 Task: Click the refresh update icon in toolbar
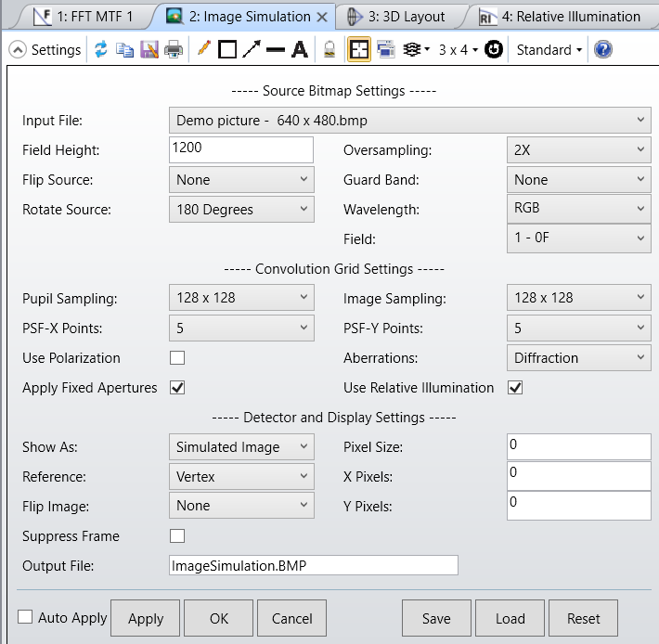[x=101, y=49]
